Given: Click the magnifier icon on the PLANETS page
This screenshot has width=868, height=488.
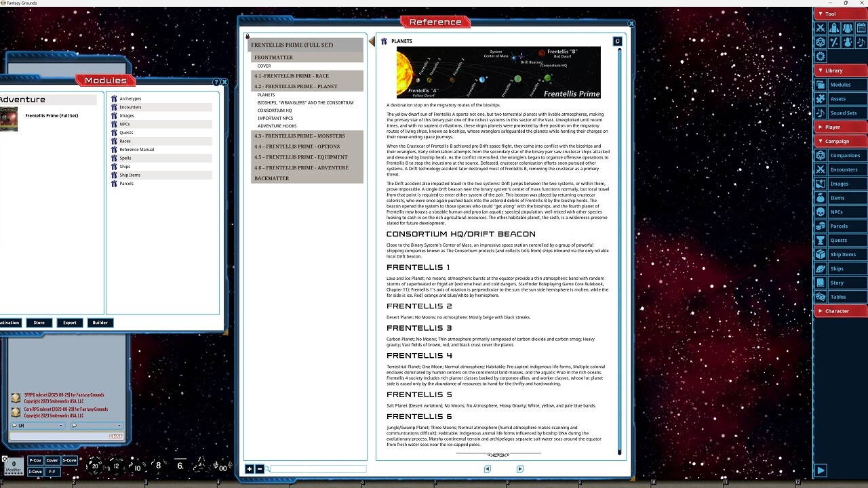Looking at the screenshot, I should (617, 41).
